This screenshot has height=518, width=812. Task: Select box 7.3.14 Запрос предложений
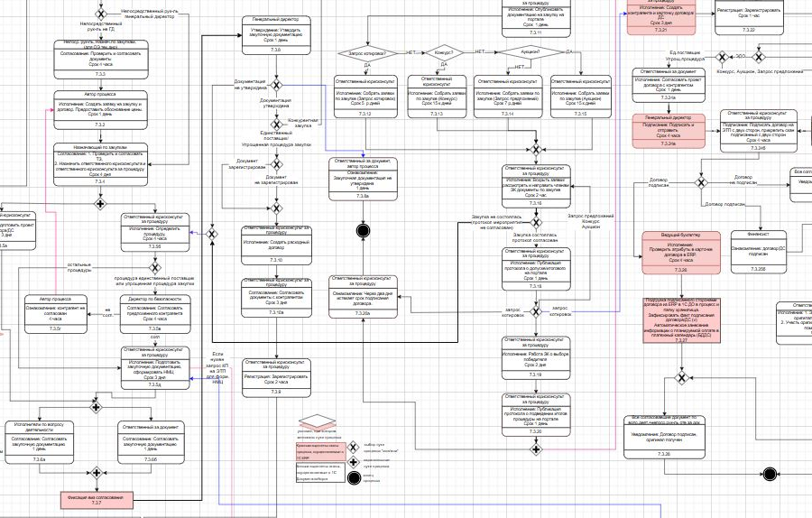coord(508,97)
